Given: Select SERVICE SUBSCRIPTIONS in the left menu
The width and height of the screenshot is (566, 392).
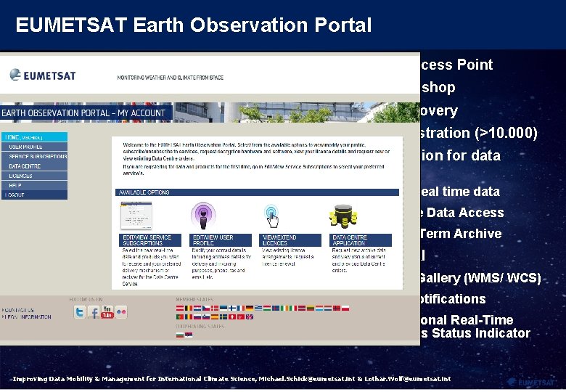Looking at the screenshot, I should coord(34,156).
